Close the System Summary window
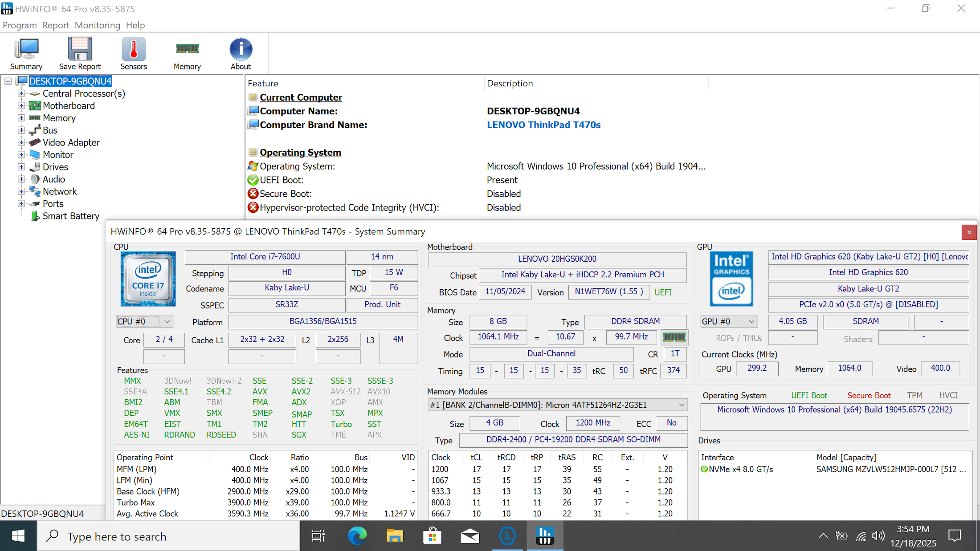The height and width of the screenshot is (551, 980). pyautogui.click(x=969, y=232)
